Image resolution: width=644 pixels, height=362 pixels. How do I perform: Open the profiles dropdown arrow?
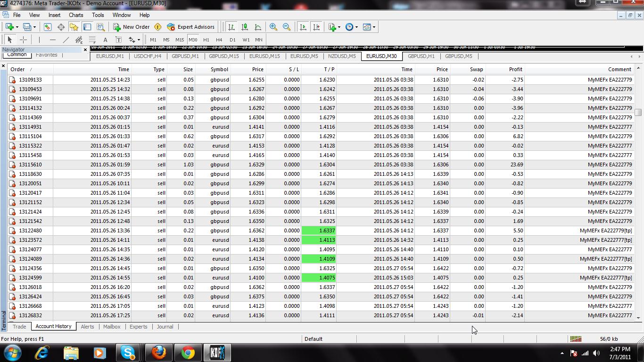34,27
